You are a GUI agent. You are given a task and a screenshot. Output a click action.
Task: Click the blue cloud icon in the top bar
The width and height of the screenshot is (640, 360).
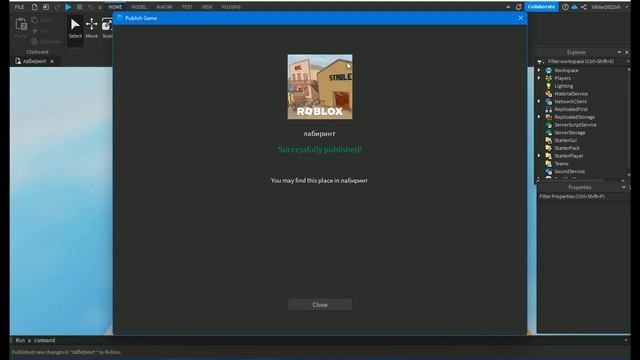(574, 7)
